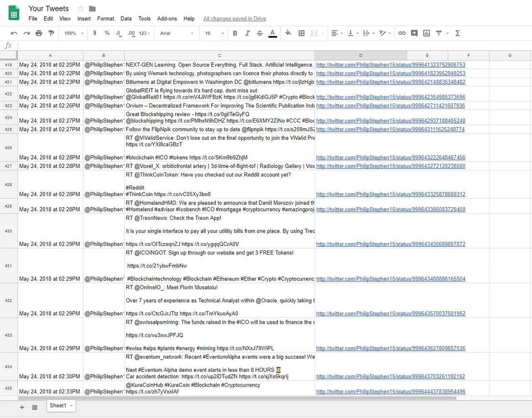The image size is (532, 418).
Task: Open the font size 10 dropdown
Action: pyautogui.click(x=214, y=33)
